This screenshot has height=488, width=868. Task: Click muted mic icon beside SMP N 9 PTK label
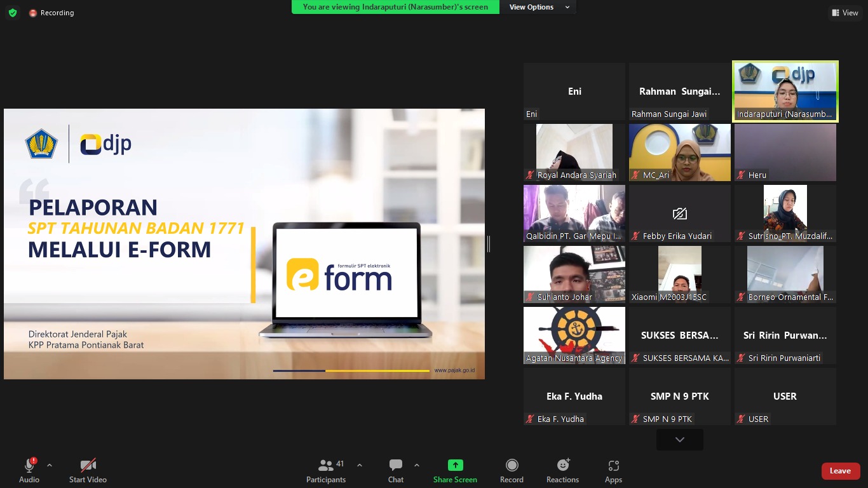635,419
